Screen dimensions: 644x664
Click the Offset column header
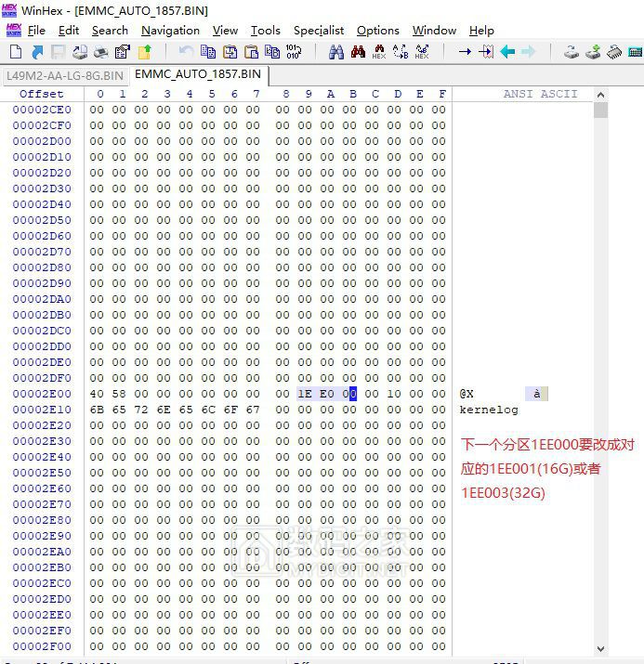click(x=42, y=94)
